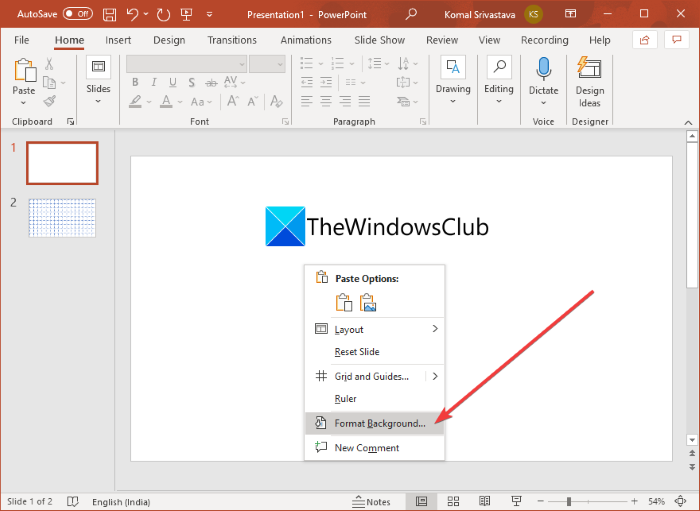Expand the Slides dropdown

tap(98, 102)
